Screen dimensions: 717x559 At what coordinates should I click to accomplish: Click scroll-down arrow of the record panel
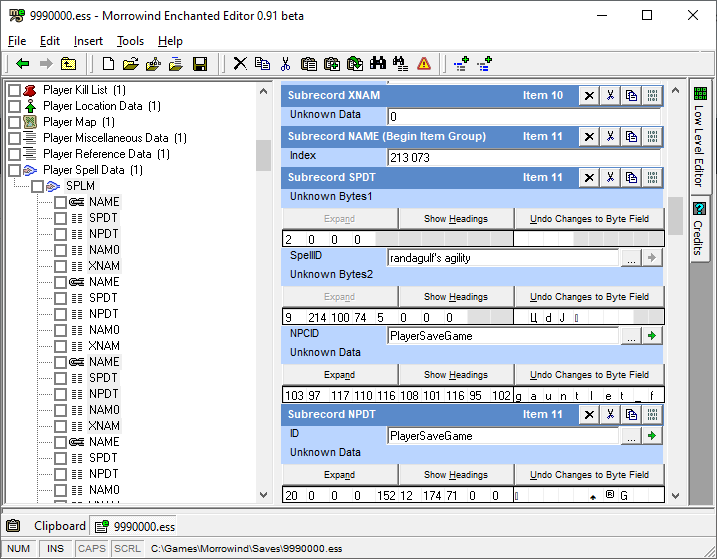point(675,496)
